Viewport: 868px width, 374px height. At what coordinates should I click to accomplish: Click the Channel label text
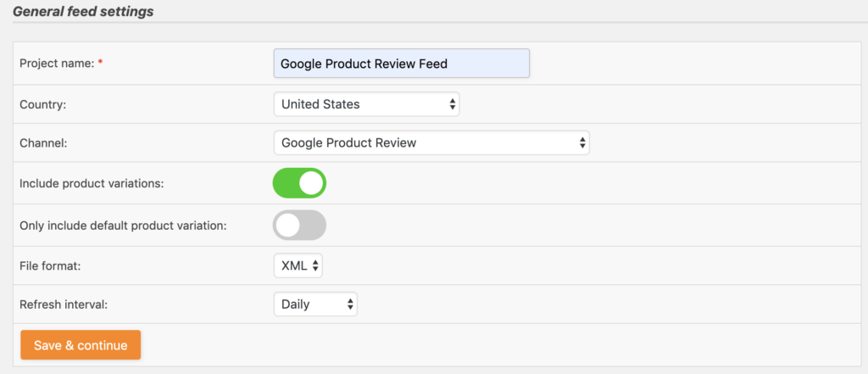(42, 143)
